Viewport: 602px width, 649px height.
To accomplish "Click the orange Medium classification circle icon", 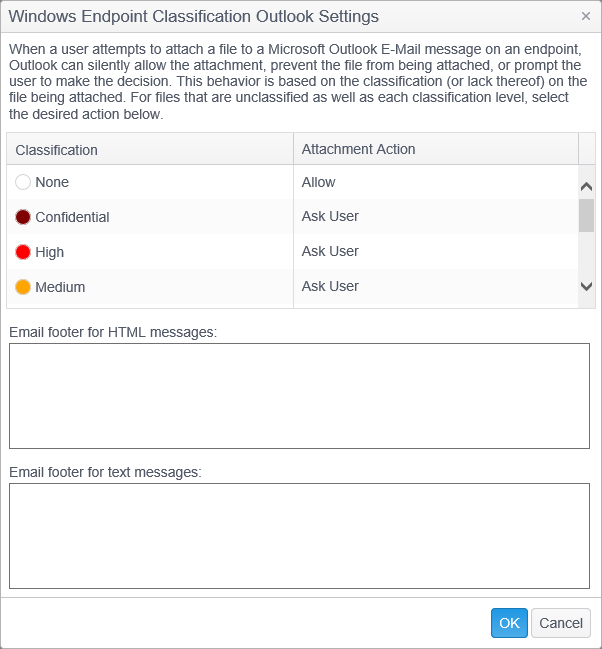I will 23,287.
